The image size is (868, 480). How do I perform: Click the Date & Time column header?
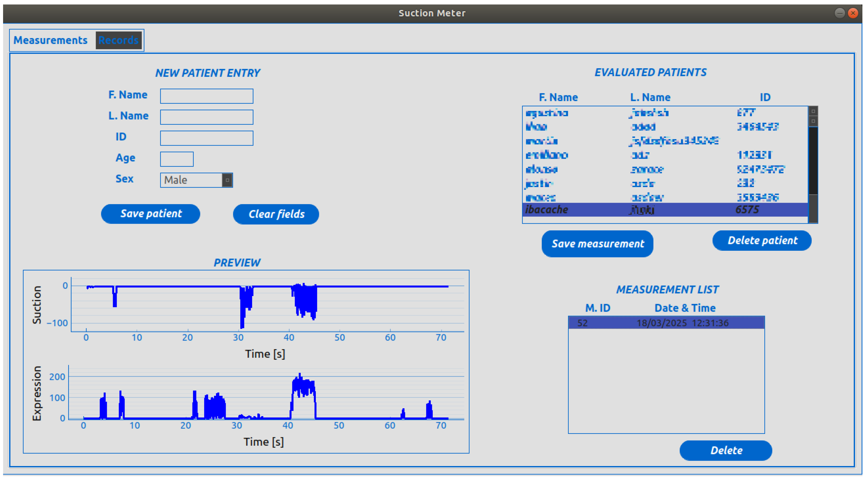(685, 308)
